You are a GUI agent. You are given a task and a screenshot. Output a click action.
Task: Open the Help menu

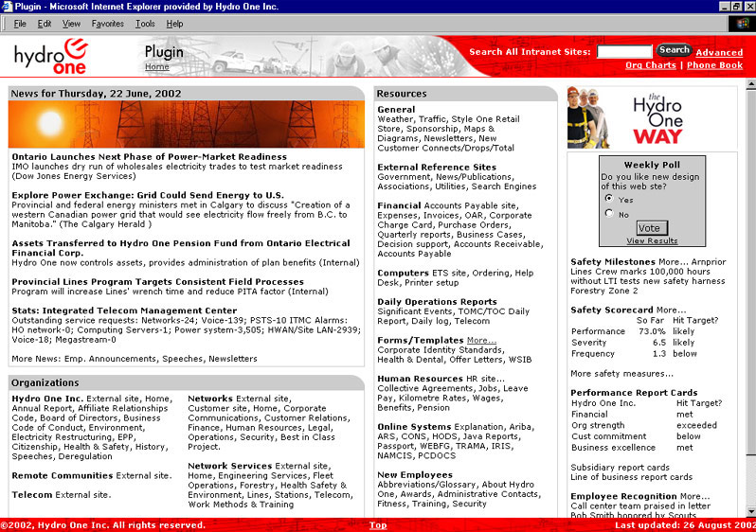tap(174, 24)
